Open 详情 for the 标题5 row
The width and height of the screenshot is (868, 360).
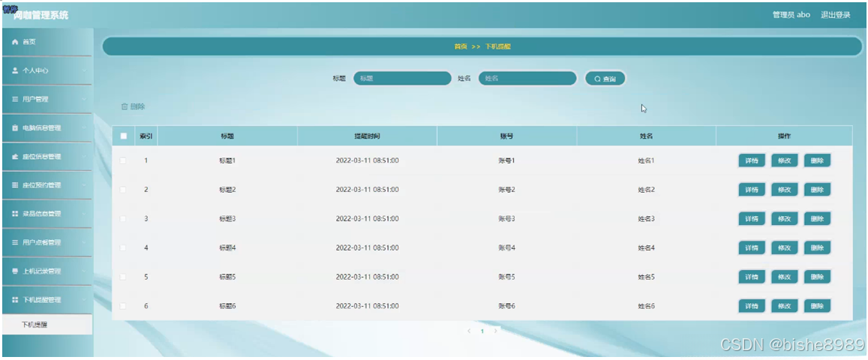[752, 277]
